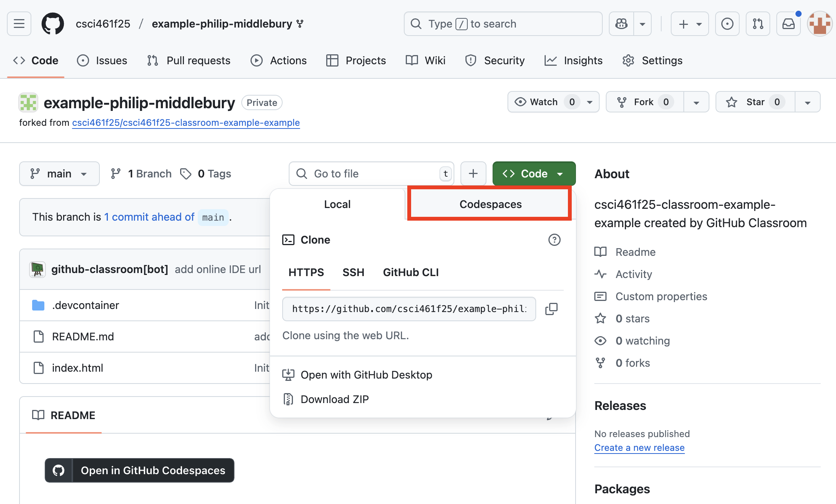836x504 pixels.
Task: Open the Copilot chat icon
Action: pyautogui.click(x=621, y=24)
